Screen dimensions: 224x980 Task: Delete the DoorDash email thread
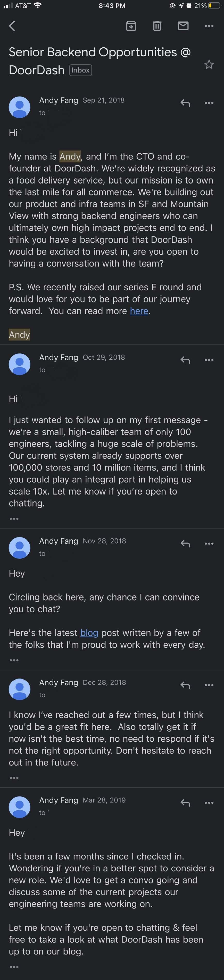[156, 26]
